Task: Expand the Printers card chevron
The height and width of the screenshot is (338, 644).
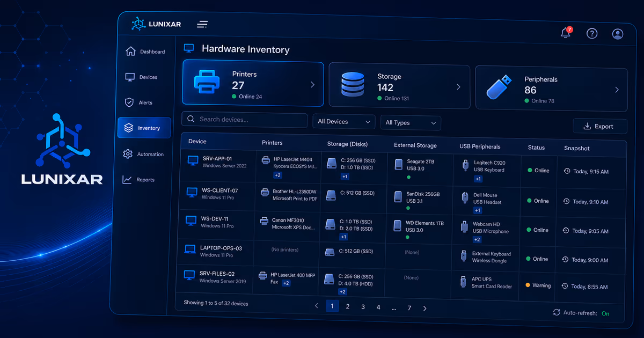Action: click(312, 84)
